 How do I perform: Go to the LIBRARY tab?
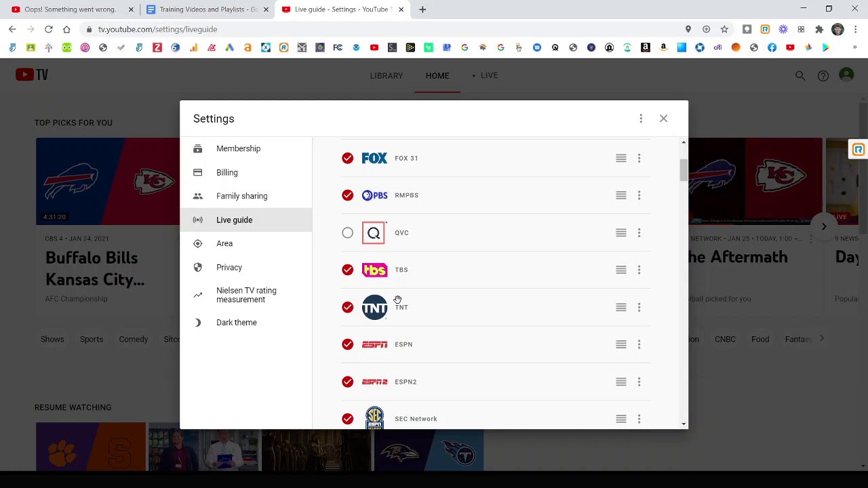pyautogui.click(x=387, y=75)
